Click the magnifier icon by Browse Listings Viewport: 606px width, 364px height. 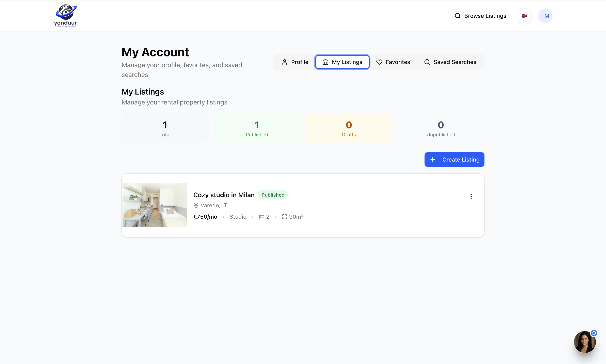point(458,16)
